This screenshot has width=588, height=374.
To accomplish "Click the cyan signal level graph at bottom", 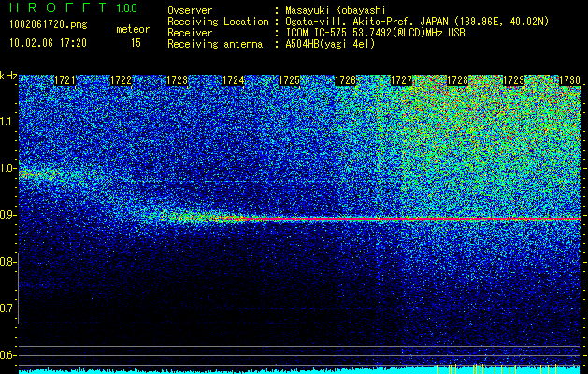I will pos(300,370).
